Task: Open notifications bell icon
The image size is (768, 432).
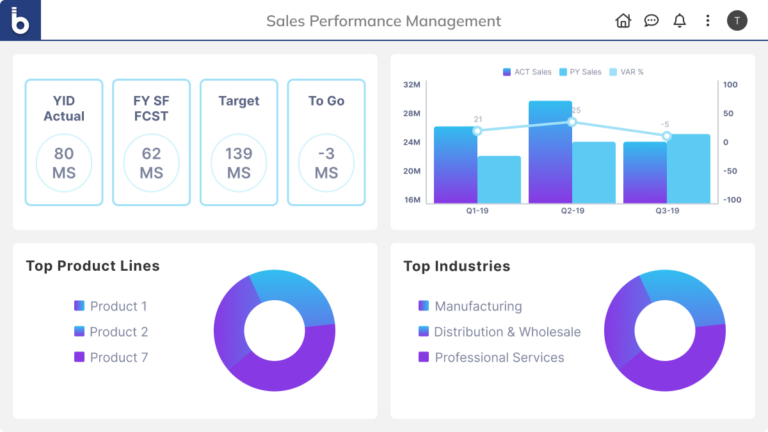Action: tap(680, 20)
